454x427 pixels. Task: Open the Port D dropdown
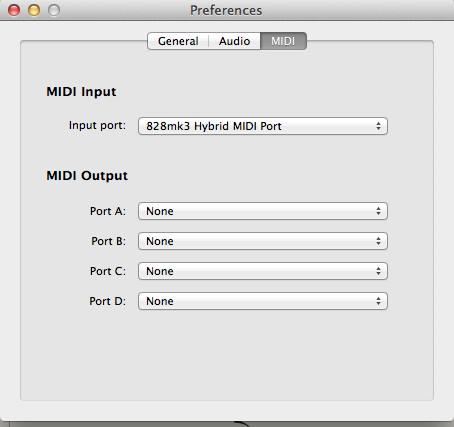click(263, 301)
